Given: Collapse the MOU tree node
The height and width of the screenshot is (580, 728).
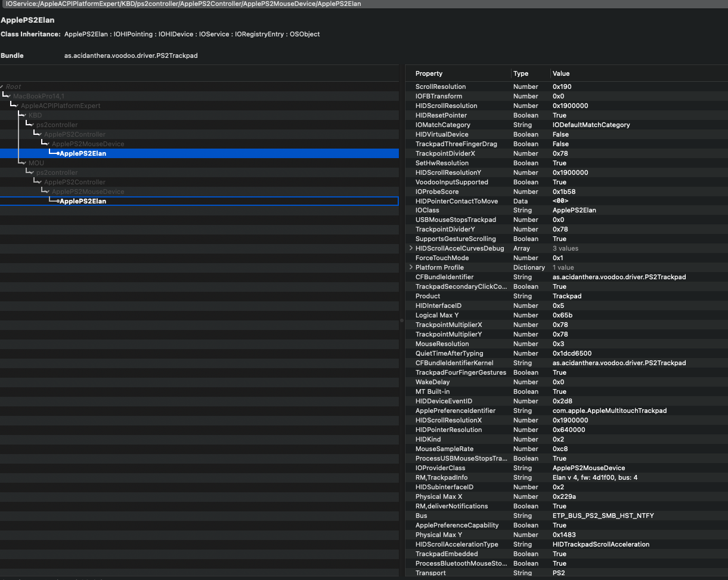Looking at the screenshot, I should [x=24, y=163].
